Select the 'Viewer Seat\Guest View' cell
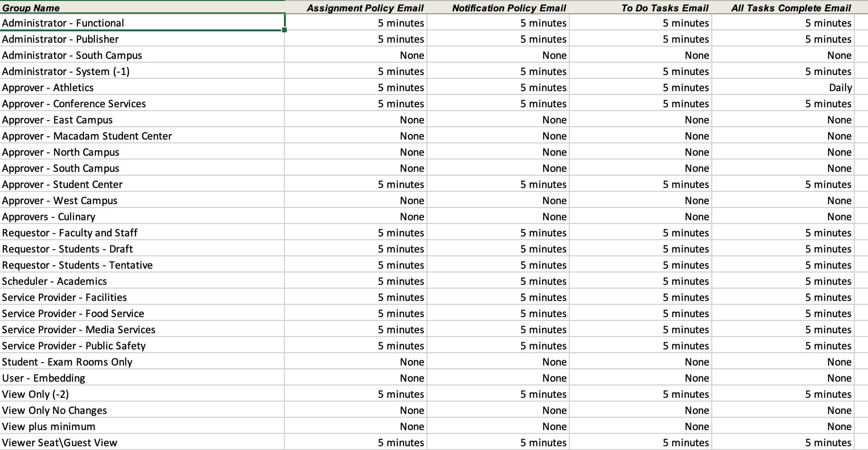868x450 pixels. coord(142,442)
